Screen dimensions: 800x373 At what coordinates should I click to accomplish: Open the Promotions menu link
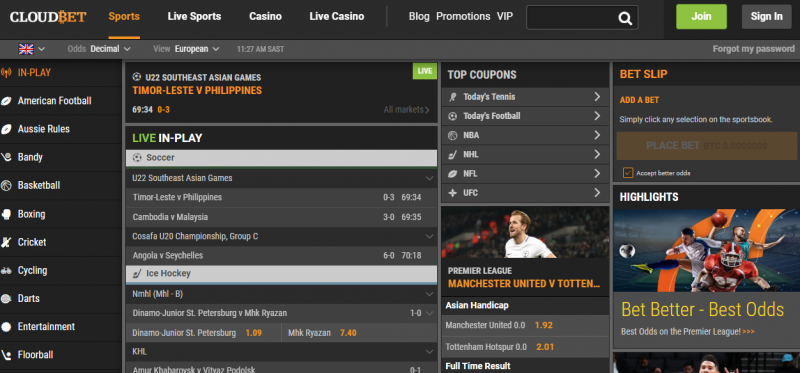point(463,16)
